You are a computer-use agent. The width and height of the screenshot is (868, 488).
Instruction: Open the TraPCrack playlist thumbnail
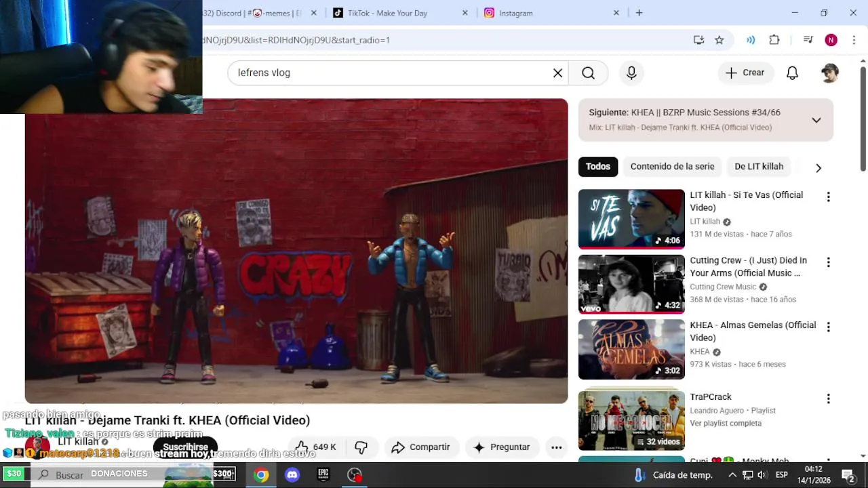[x=631, y=420]
